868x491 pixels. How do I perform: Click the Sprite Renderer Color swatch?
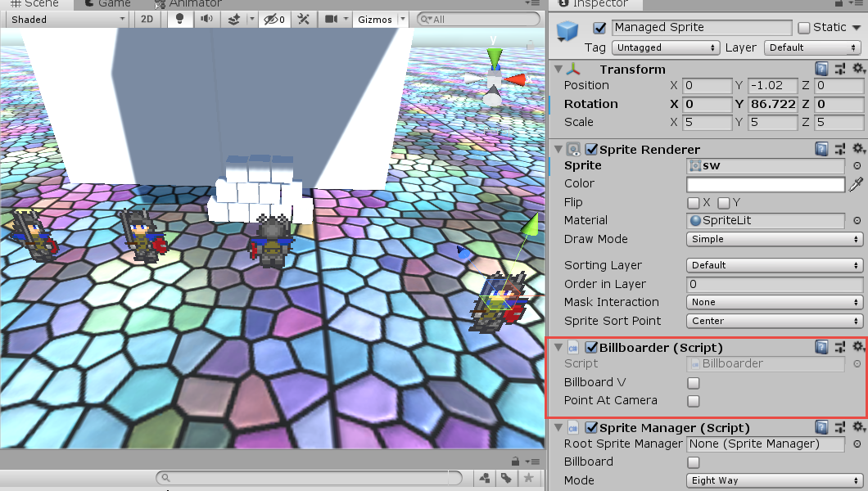[765, 184]
